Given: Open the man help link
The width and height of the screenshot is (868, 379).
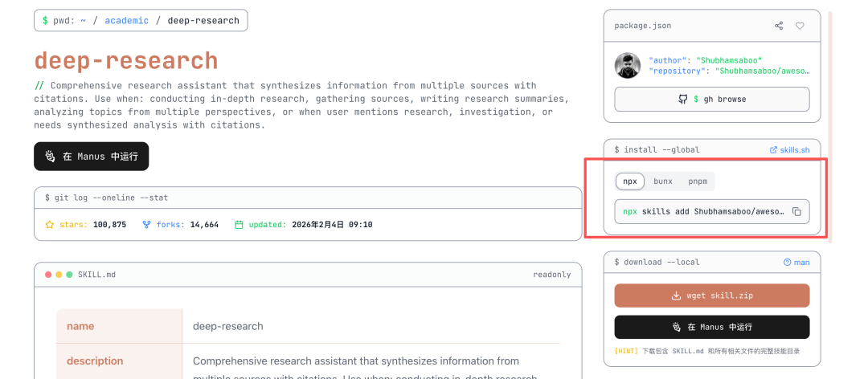Looking at the screenshot, I should [x=796, y=263].
